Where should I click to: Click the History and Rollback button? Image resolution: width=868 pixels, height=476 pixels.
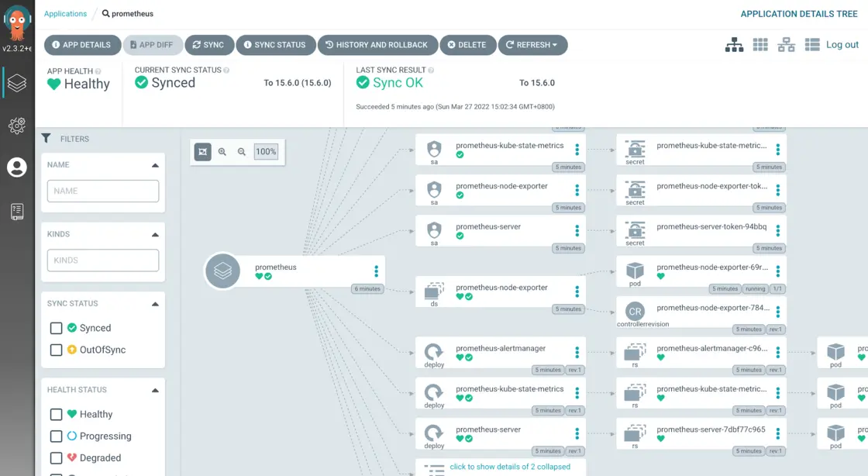coord(377,45)
